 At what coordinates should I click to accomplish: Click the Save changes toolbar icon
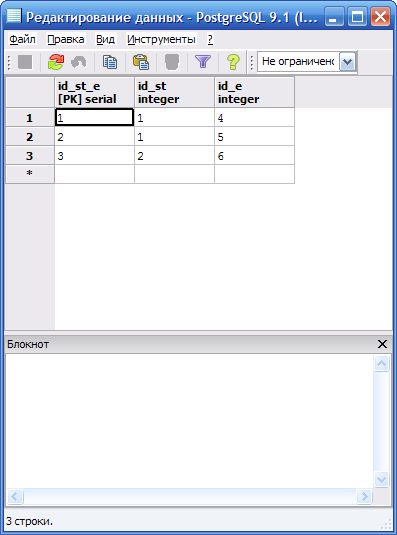click(x=25, y=62)
